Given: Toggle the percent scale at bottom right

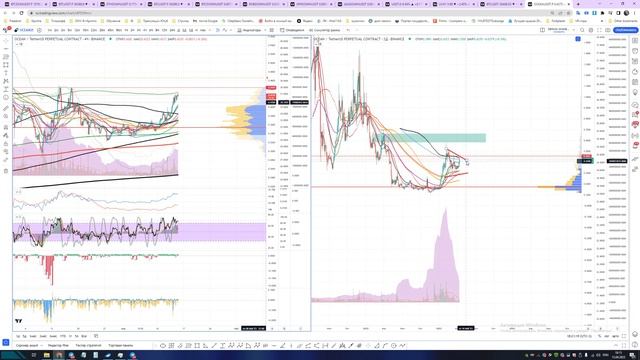Looking at the screenshot, I should [600, 336].
